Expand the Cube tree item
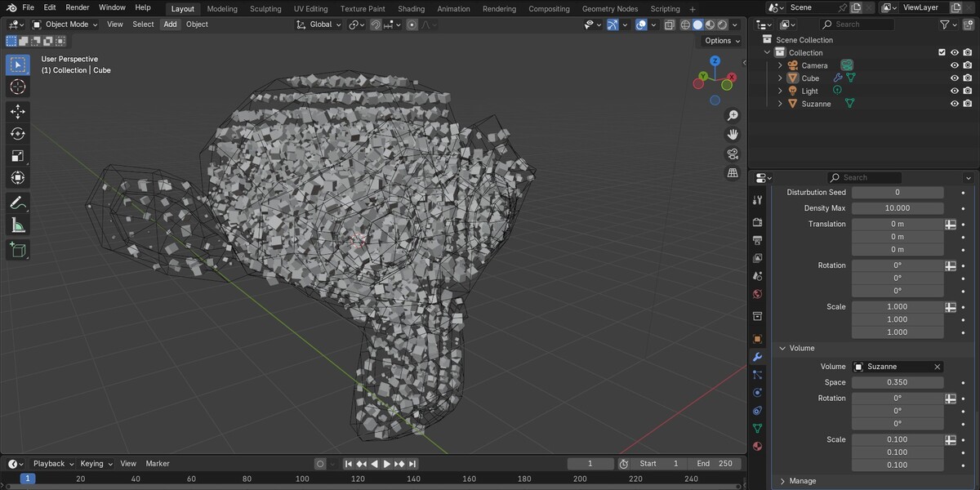 (x=780, y=78)
